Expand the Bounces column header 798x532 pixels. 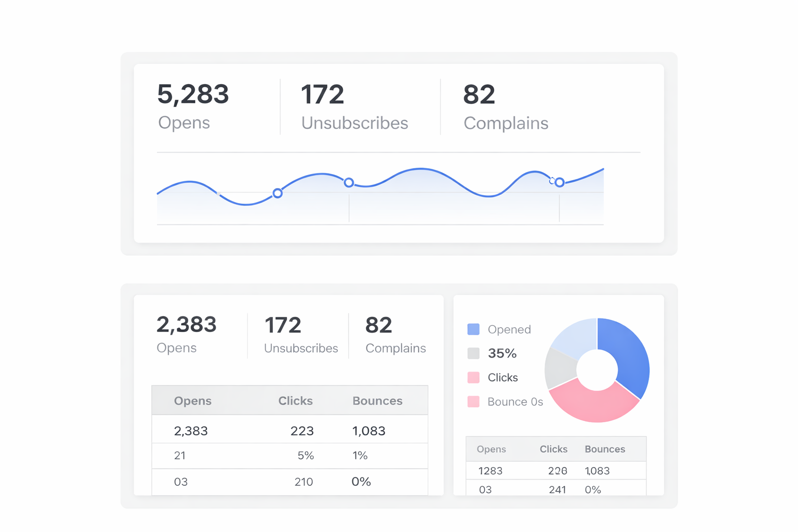378,401
